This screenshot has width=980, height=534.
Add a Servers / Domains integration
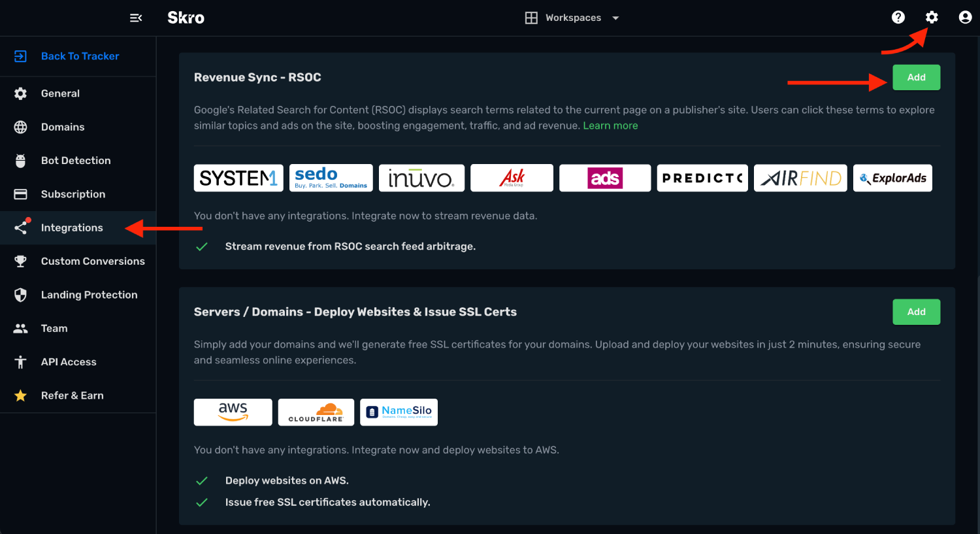917,312
